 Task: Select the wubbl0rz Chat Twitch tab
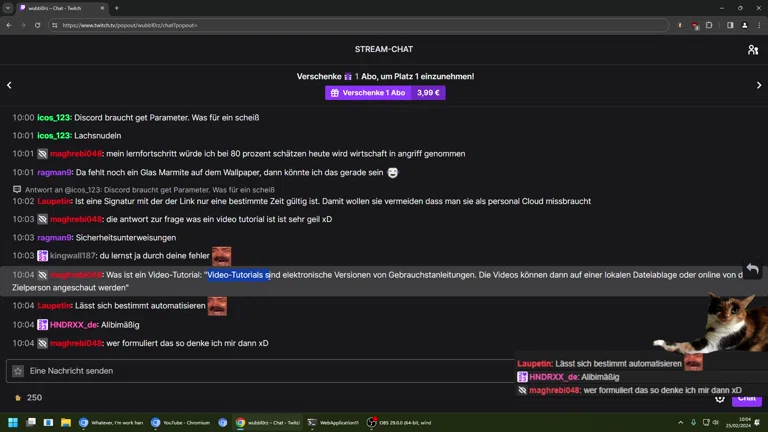pyautogui.click(x=61, y=8)
